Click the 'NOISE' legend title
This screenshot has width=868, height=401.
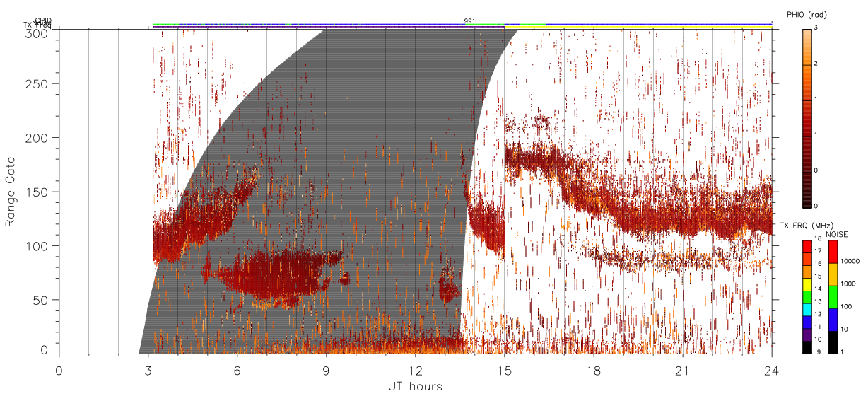[836, 233]
